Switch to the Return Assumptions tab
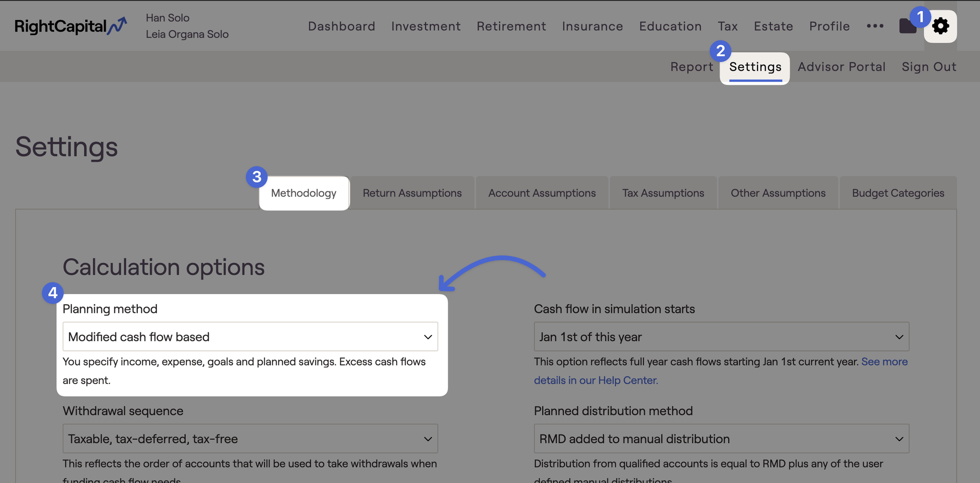980x483 pixels. tap(412, 193)
